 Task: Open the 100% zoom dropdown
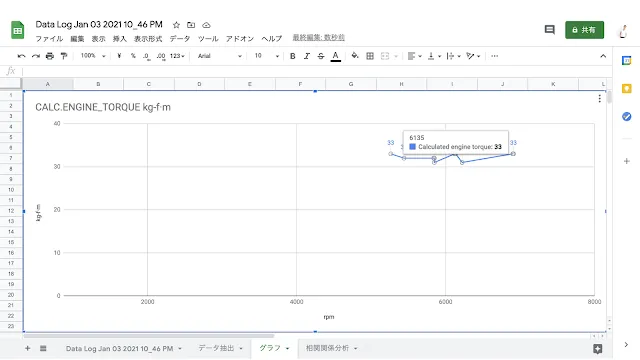coord(93,56)
